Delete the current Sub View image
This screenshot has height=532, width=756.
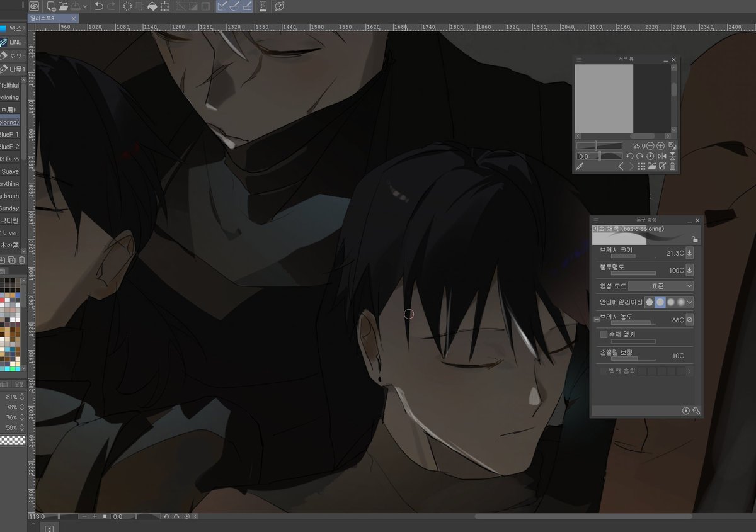672,166
